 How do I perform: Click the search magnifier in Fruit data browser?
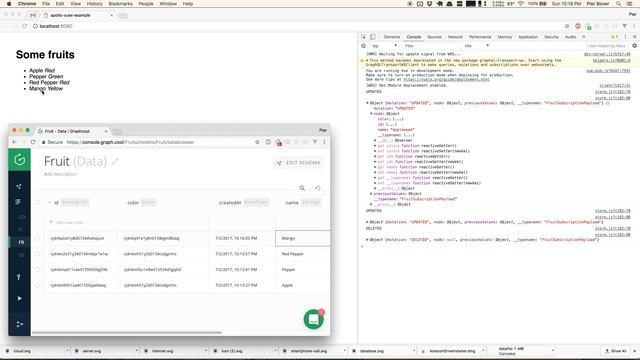302,188
